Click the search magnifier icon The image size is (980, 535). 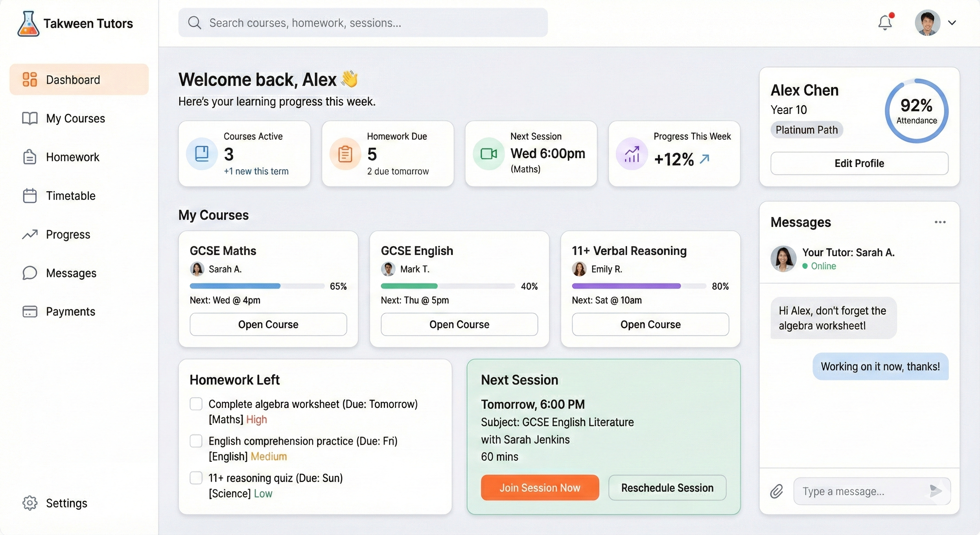(x=195, y=23)
